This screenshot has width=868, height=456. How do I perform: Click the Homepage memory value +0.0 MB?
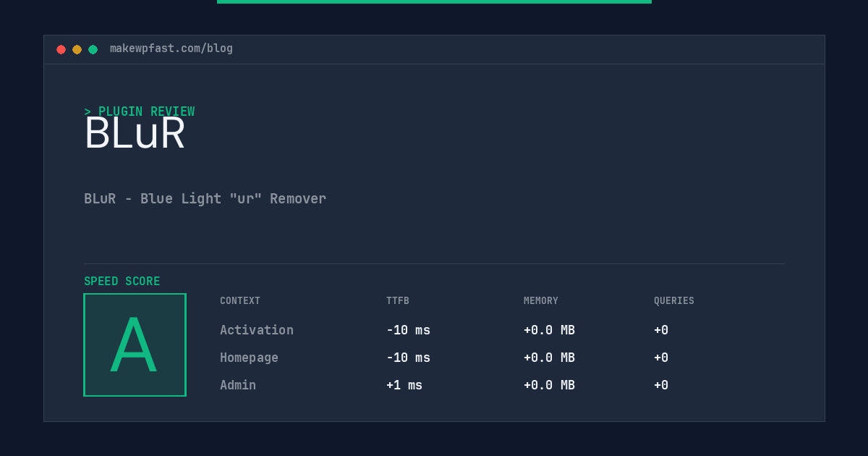(549, 358)
